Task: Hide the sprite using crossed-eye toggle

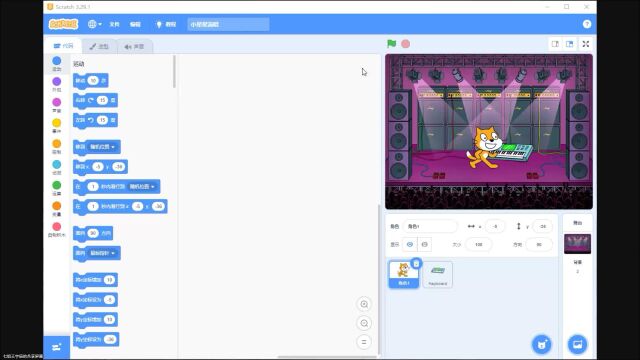Action: click(x=424, y=244)
